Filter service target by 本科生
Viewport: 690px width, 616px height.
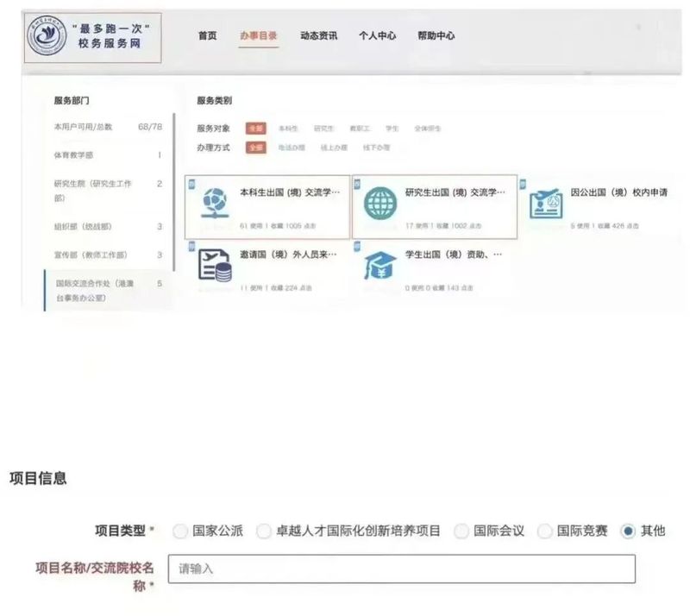click(x=288, y=129)
